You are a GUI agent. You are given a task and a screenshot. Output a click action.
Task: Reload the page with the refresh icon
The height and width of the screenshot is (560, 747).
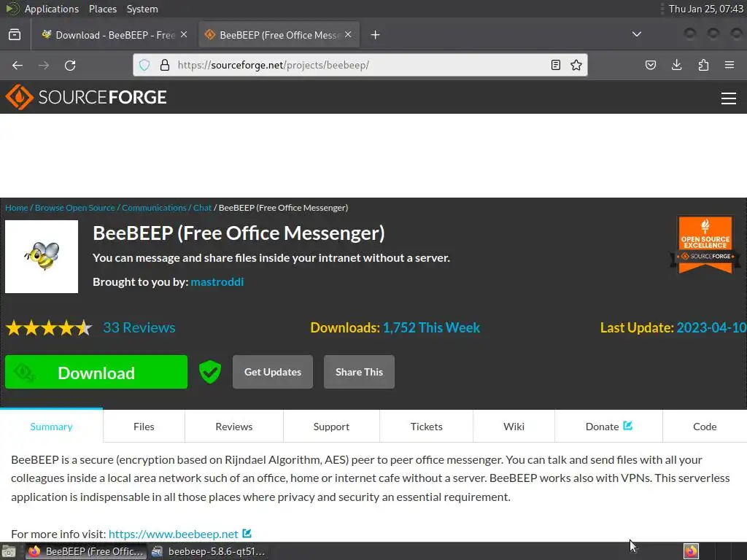pos(70,65)
